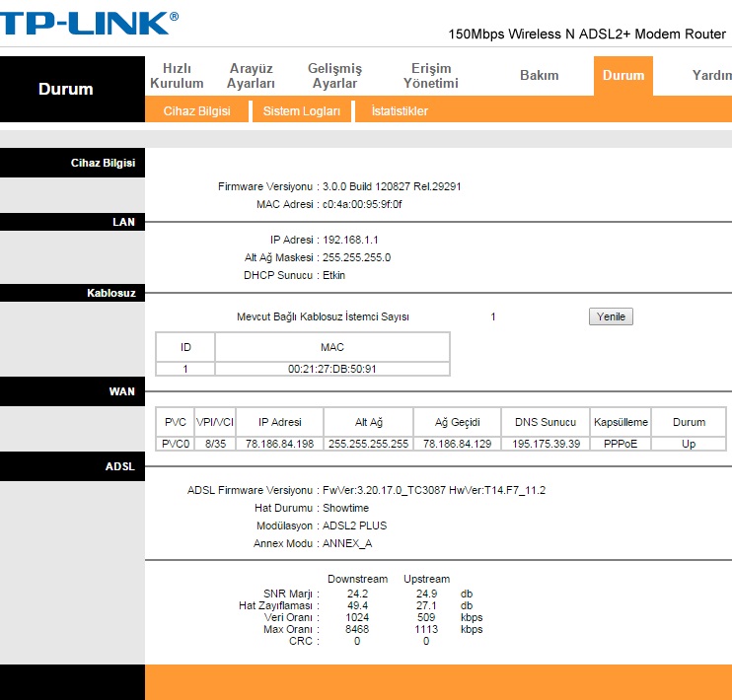Open İstatistikler submenu item
This screenshot has width=732, height=700.
400,111
